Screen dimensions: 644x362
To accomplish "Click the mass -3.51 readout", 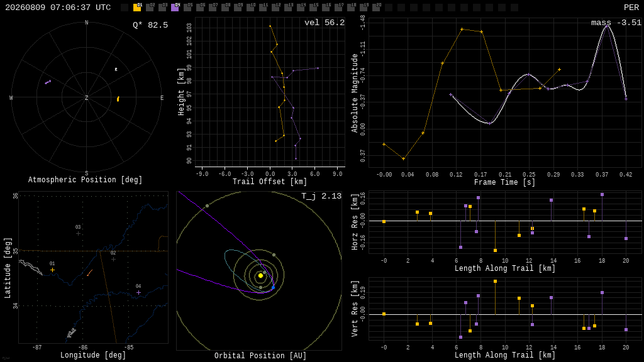I will 616,23.
